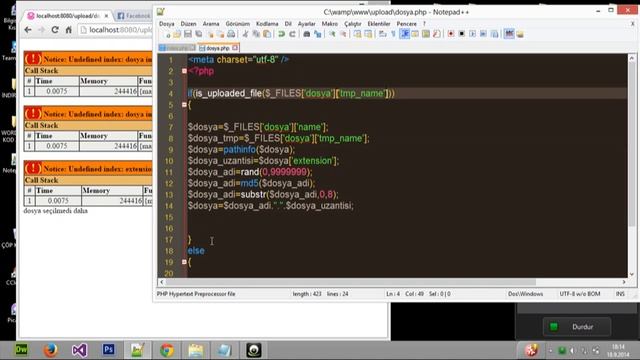Open the Dil menu
Viewport: 640px width, 360px height.
288,24
